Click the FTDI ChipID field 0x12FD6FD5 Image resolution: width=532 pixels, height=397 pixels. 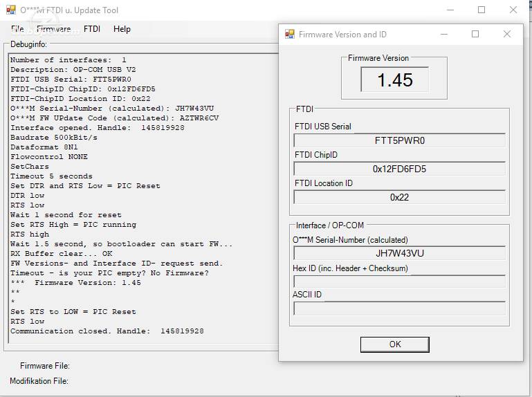pos(399,169)
